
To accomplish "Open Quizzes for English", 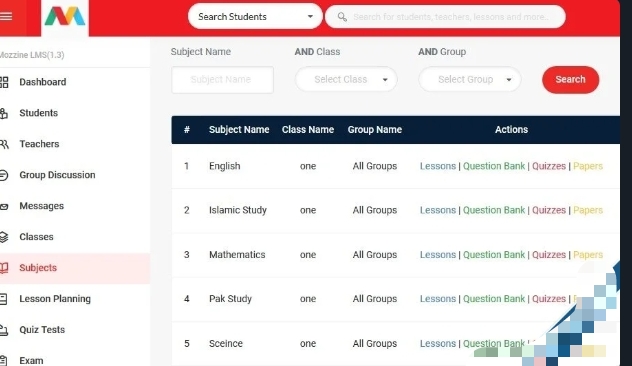I will 549,166.
